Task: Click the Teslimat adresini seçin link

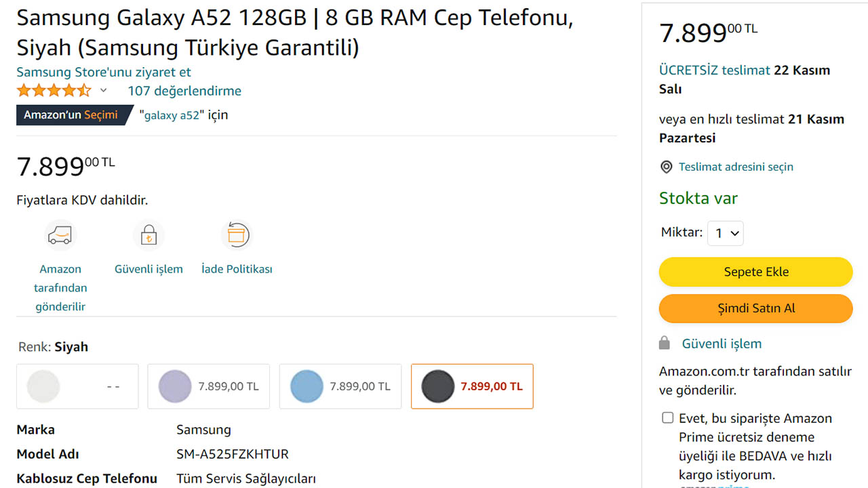Action: 736,167
